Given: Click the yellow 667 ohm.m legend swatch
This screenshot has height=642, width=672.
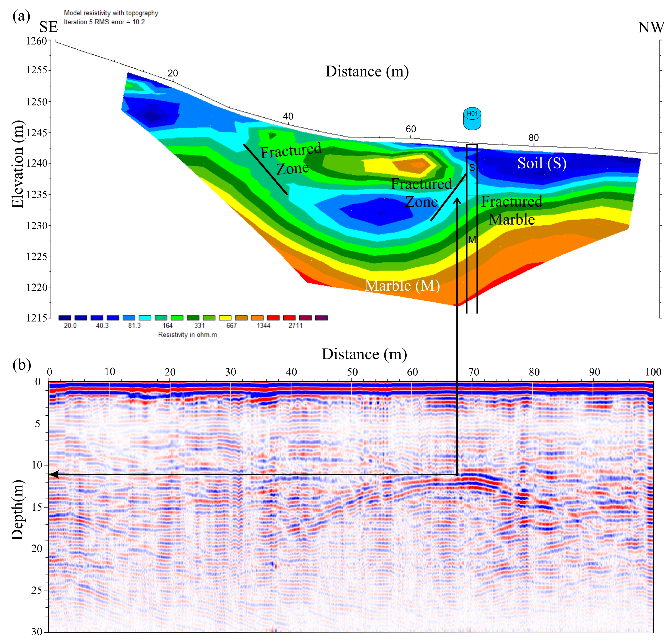Looking at the screenshot, I should 225,318.
